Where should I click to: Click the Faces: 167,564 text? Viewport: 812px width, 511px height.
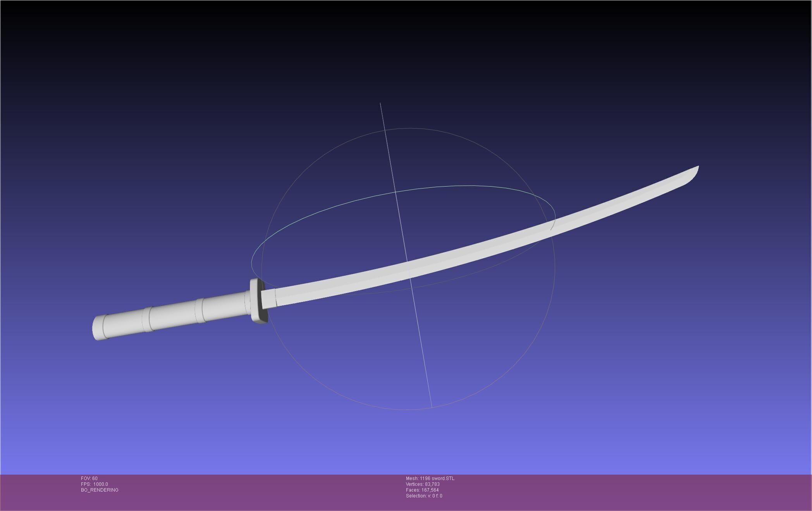(422, 490)
